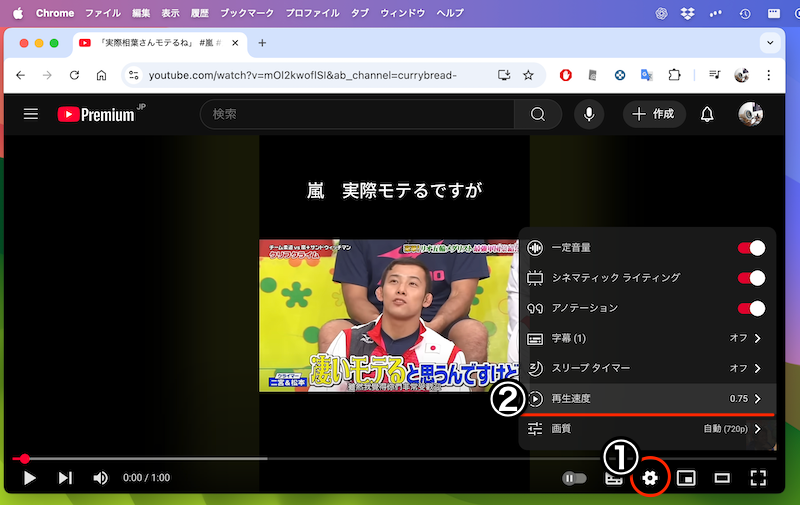This screenshot has width=800, height=505.
Task: Open the ヘルプ menu
Action: (450, 13)
